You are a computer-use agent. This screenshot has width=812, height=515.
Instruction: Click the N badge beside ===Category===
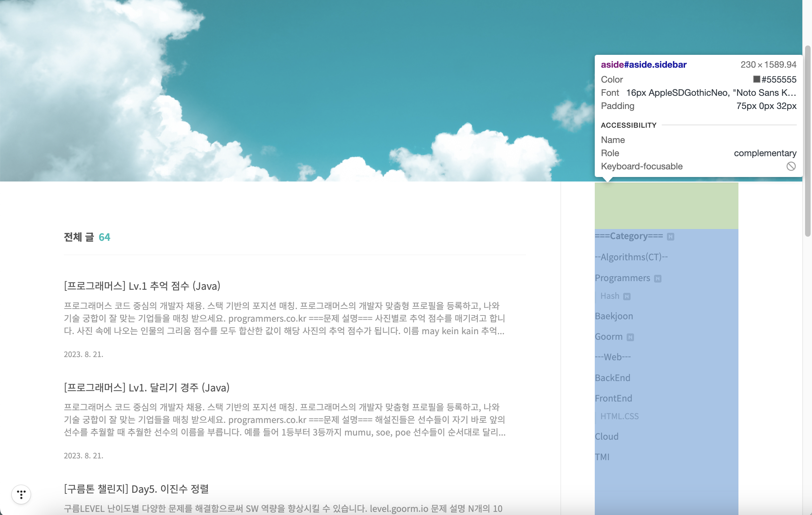[x=670, y=237]
